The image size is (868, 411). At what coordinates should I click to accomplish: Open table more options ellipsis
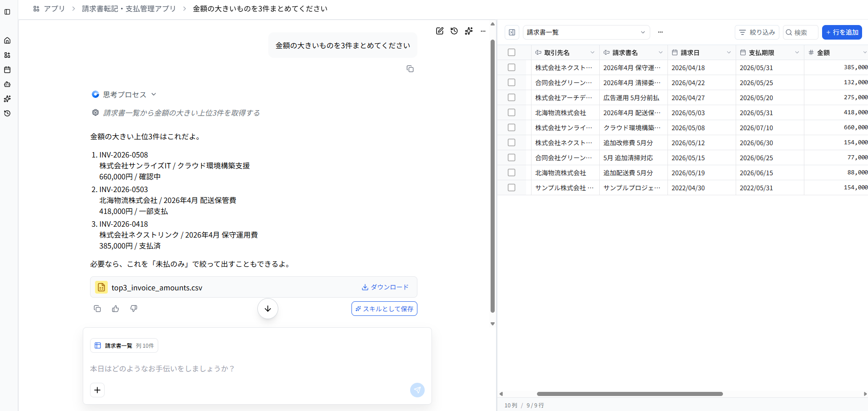click(660, 32)
